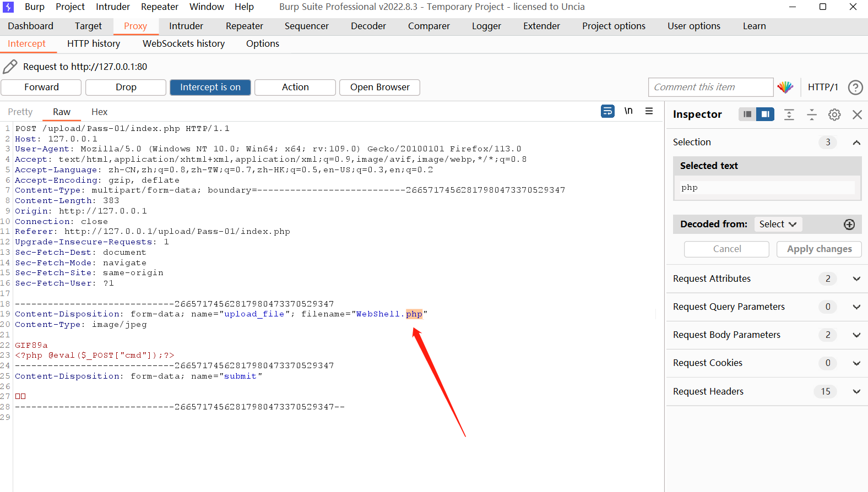This screenshot has width=868, height=492.
Task: Open the Action menu button
Action: tap(295, 87)
